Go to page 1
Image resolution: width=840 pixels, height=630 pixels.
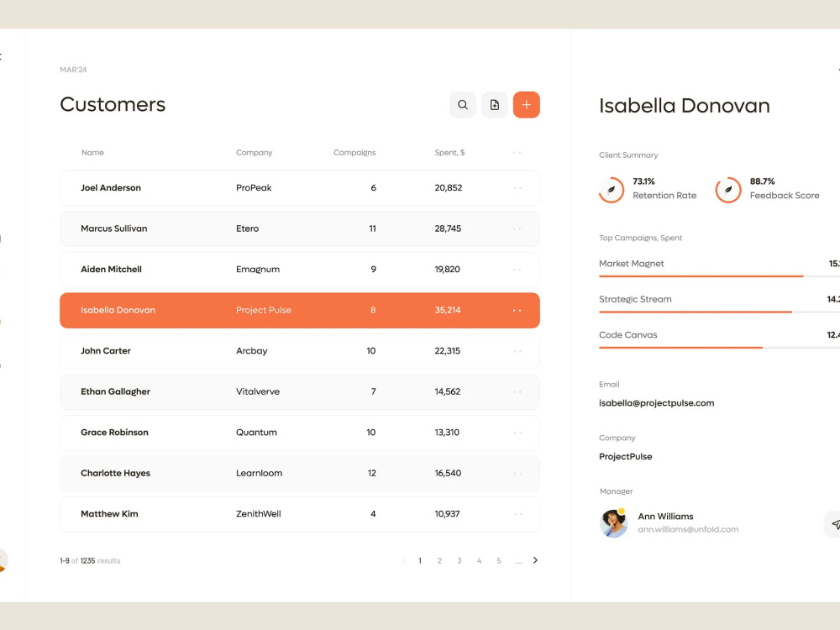point(420,561)
